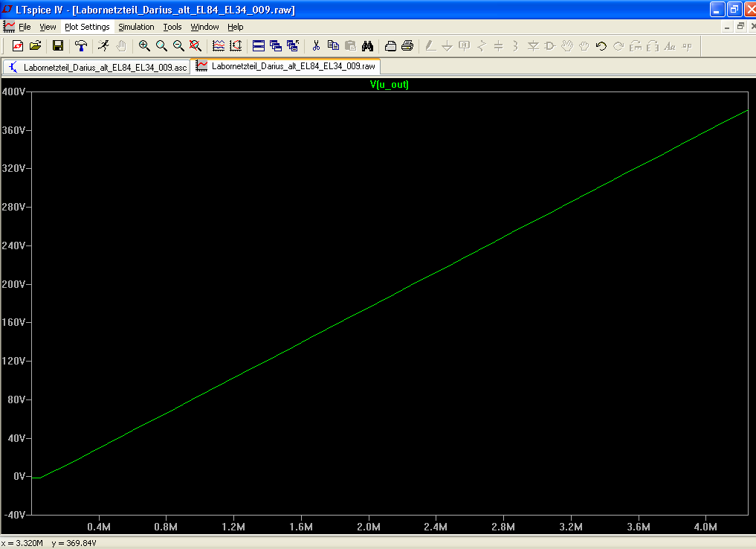
Task: Click the Undo arrow icon
Action: click(601, 46)
